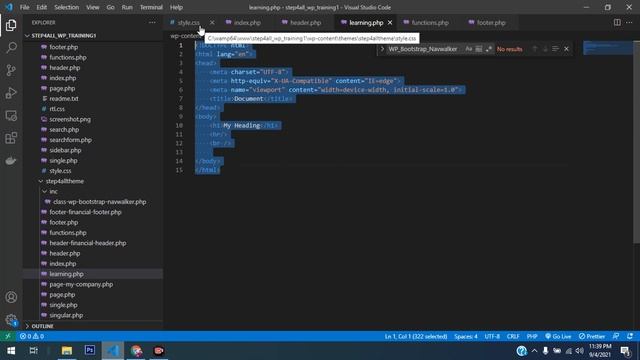Open singular.php in explorer
Screen dimensions: 640x360
(x=66, y=315)
